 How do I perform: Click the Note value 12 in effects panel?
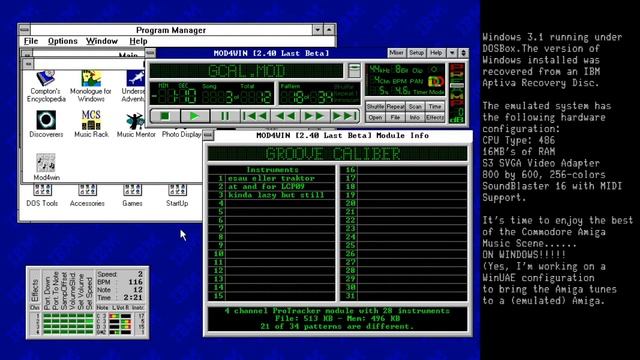pos(138,290)
